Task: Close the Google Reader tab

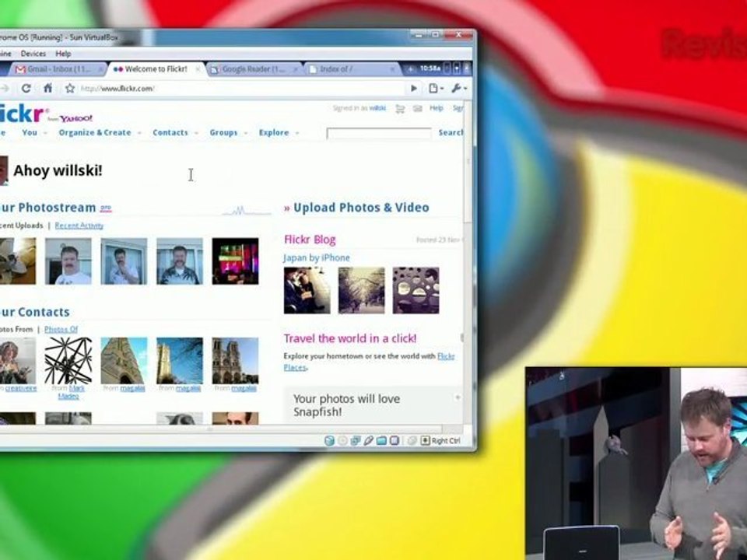Action: tap(296, 69)
